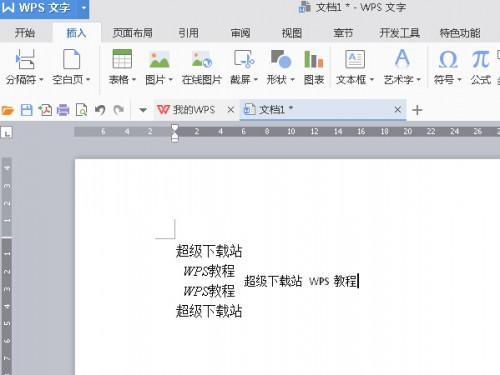Expand the 图片 dropdown arrow
Viewport: 500px width, 375px height.
pos(170,80)
